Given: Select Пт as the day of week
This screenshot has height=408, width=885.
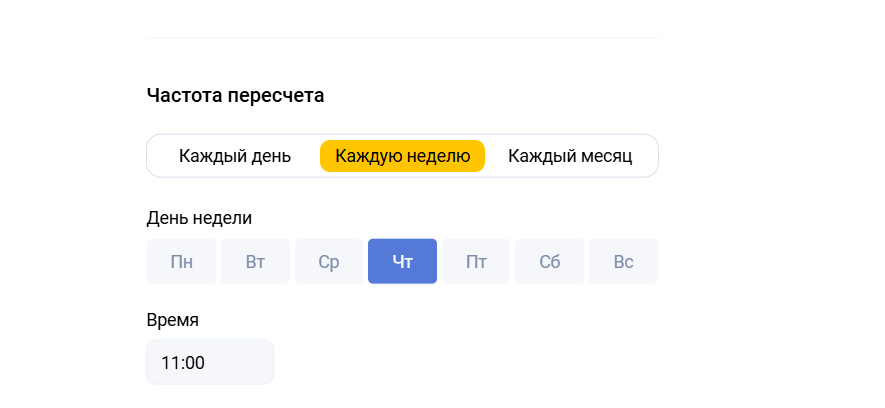Looking at the screenshot, I should [x=477, y=262].
